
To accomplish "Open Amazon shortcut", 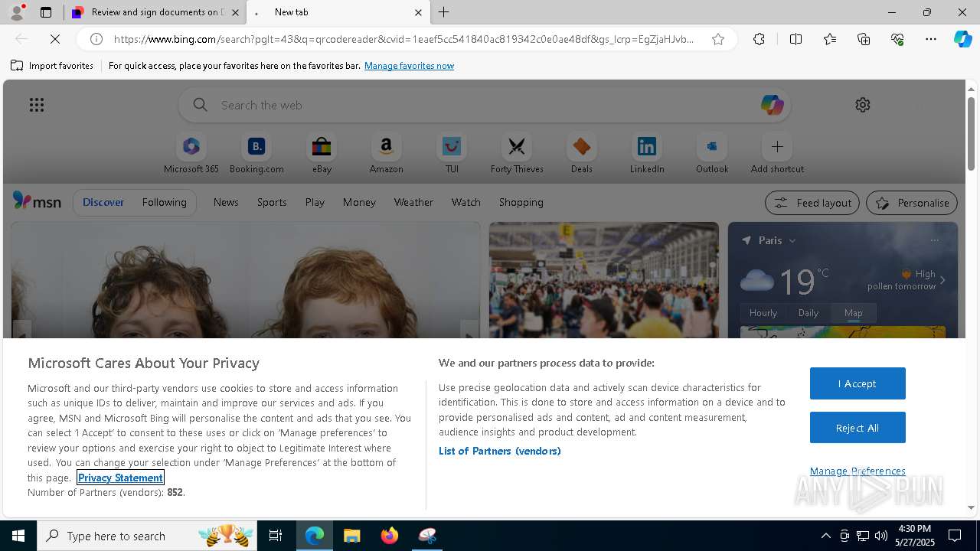I will [x=386, y=154].
